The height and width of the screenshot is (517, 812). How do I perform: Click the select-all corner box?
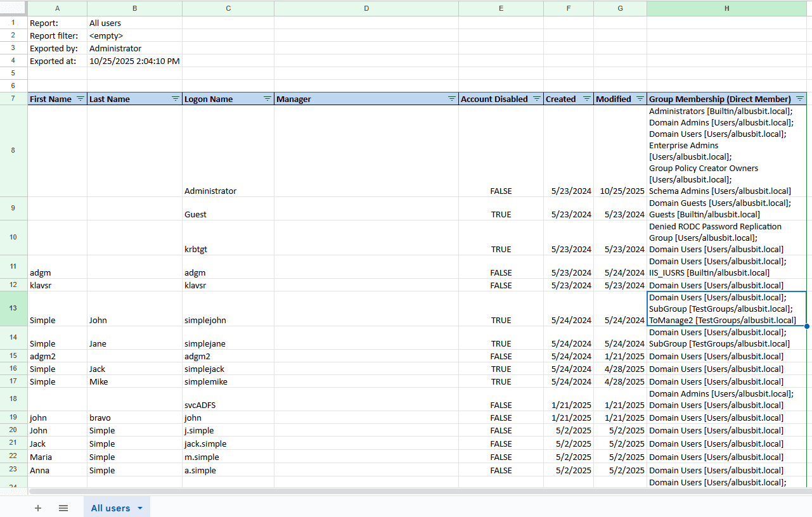coord(13,8)
